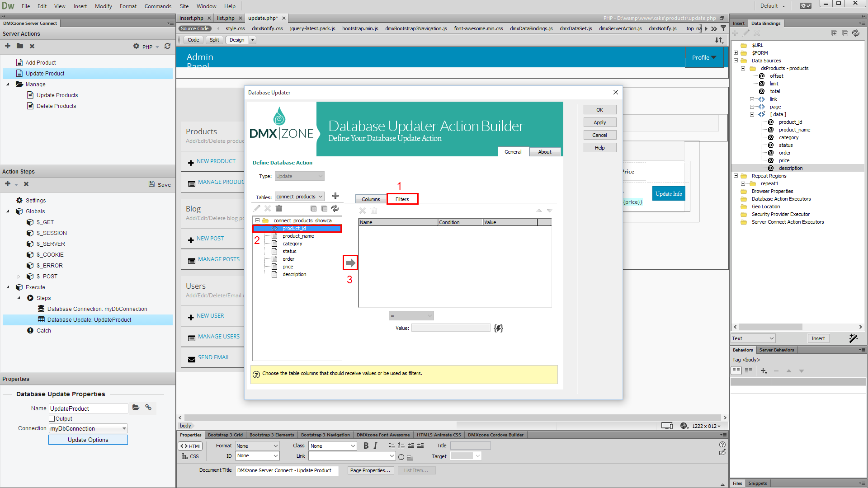Viewport: 868px width, 488px height.
Task: Open filter condition operator dropdown
Action: (x=411, y=316)
